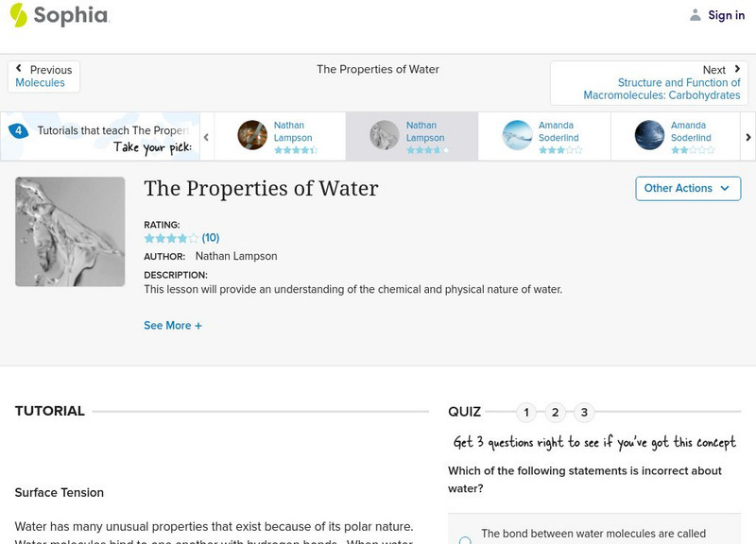
Task: Open the water splash tutorial thumbnail
Action: [70, 231]
